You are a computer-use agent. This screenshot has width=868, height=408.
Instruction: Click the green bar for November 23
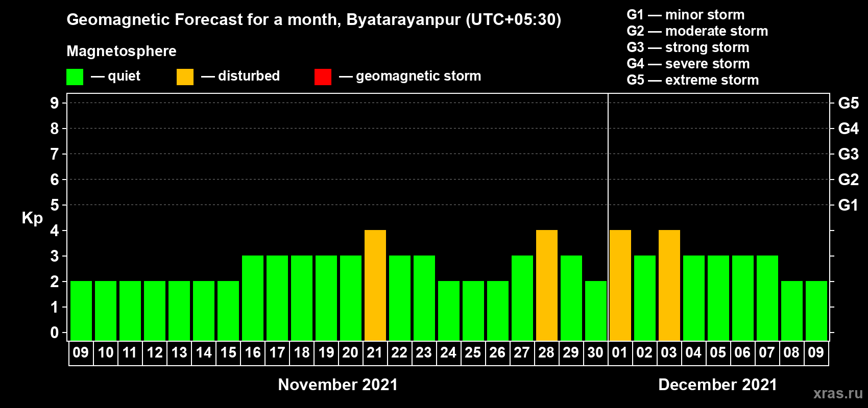tap(424, 298)
